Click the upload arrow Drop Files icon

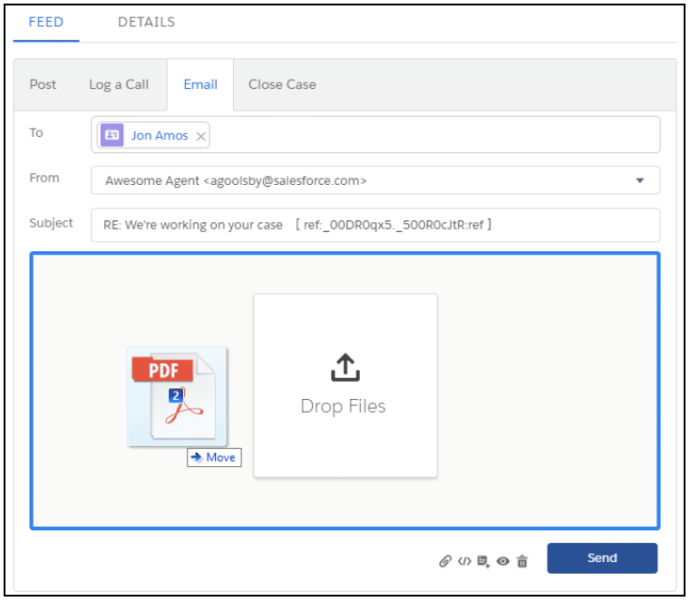pos(345,367)
